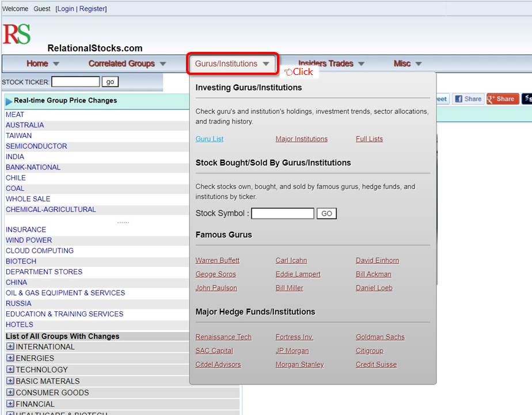The height and width of the screenshot is (415, 532).
Task: Open the Daniel Loeb guru link
Action: [x=374, y=288]
